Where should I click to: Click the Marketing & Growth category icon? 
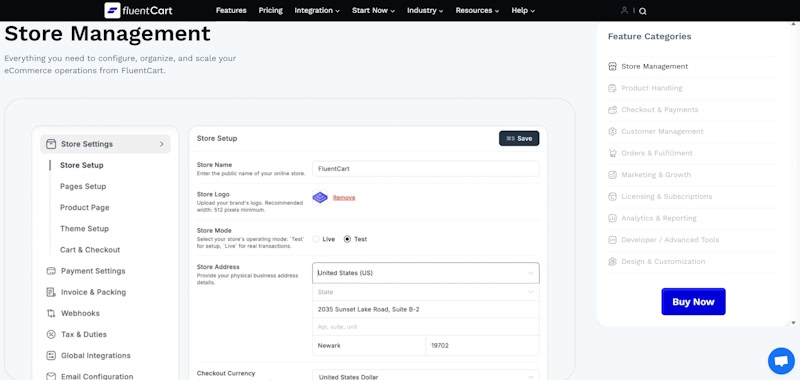click(x=613, y=175)
